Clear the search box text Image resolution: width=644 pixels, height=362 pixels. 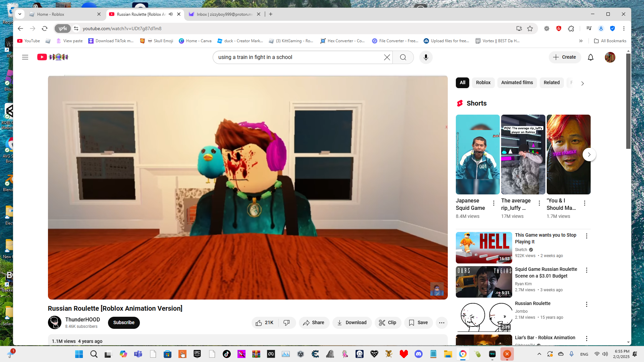click(387, 57)
